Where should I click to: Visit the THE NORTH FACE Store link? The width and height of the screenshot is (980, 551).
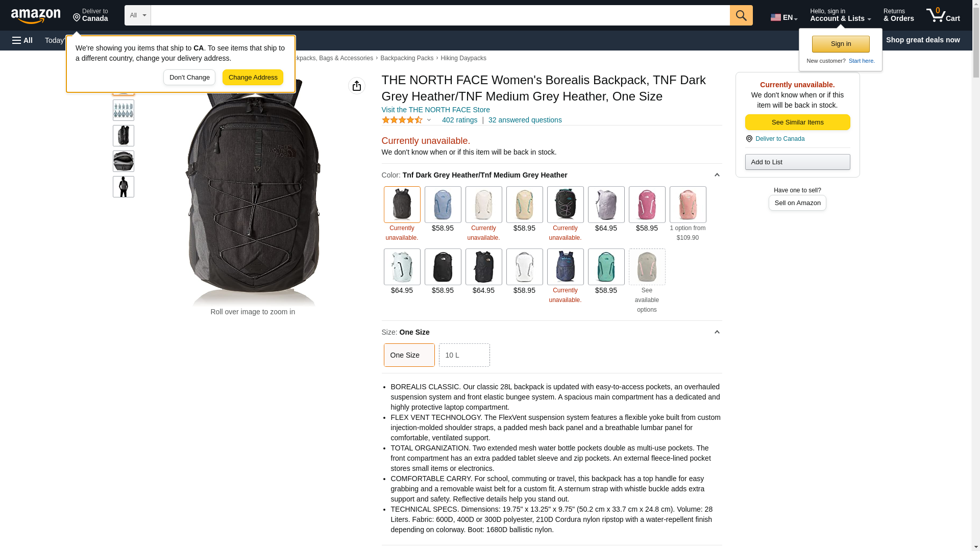point(436,110)
